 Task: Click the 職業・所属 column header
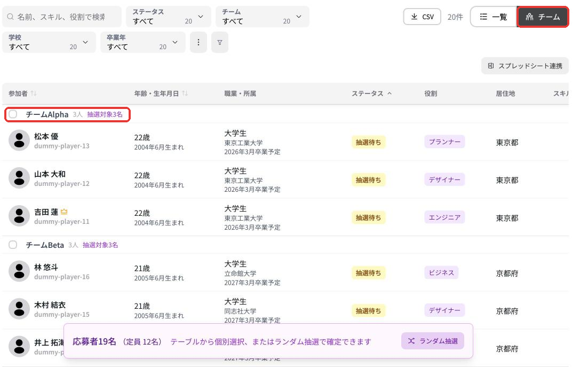point(240,93)
